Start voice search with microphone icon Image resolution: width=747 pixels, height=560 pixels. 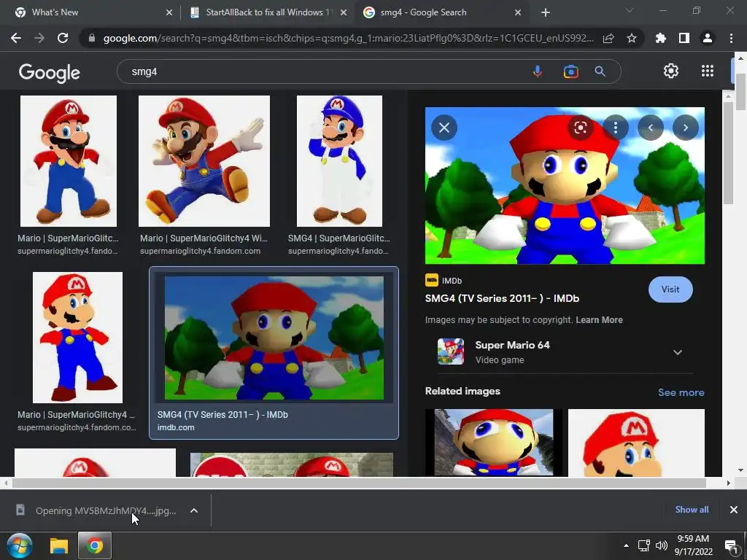pyautogui.click(x=538, y=71)
